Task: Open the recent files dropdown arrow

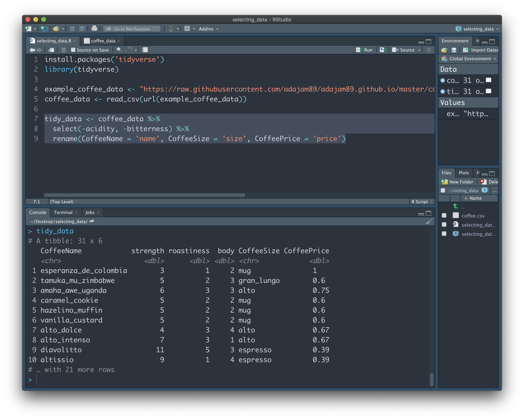Action: (x=63, y=29)
